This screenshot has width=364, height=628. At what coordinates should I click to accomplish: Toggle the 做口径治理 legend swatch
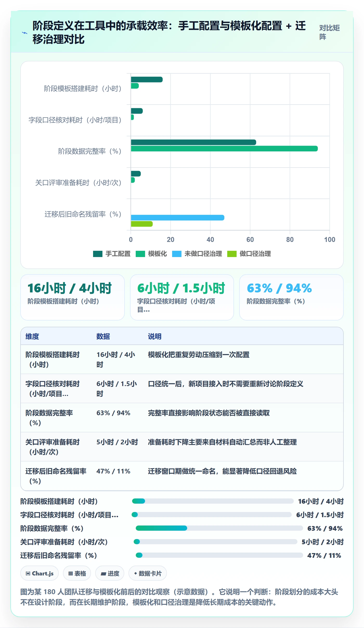pyautogui.click(x=232, y=254)
